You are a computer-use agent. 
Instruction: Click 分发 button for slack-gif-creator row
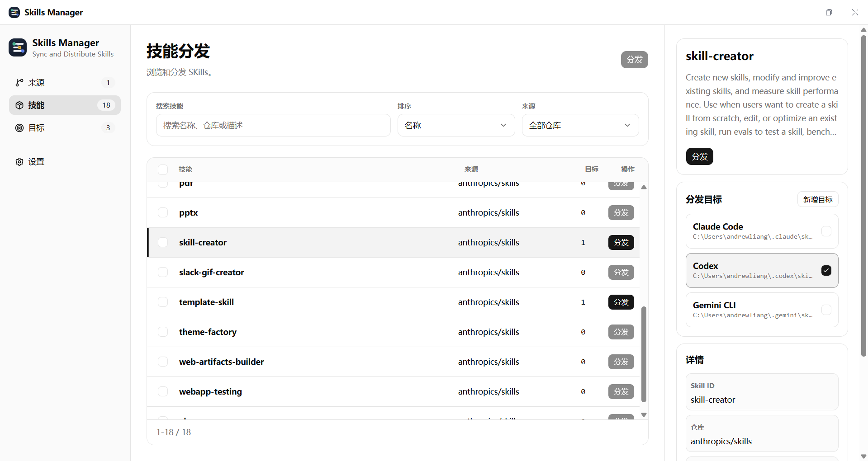coord(621,272)
